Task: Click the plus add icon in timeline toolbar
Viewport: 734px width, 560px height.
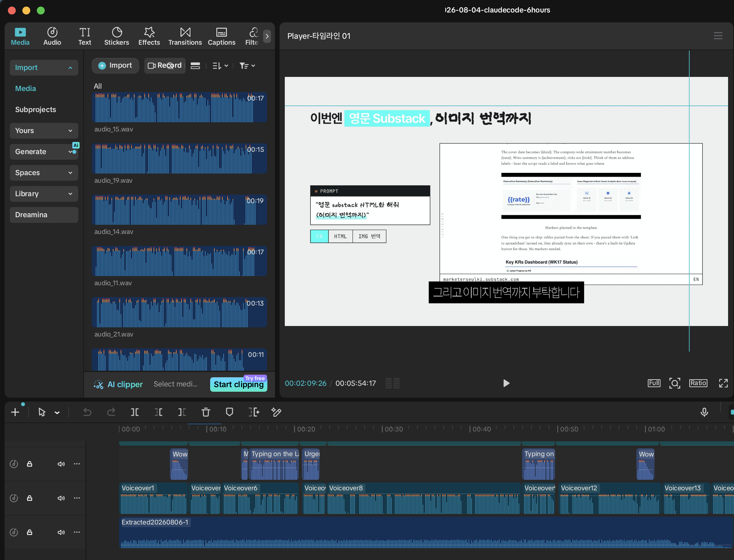Action: tap(15, 412)
